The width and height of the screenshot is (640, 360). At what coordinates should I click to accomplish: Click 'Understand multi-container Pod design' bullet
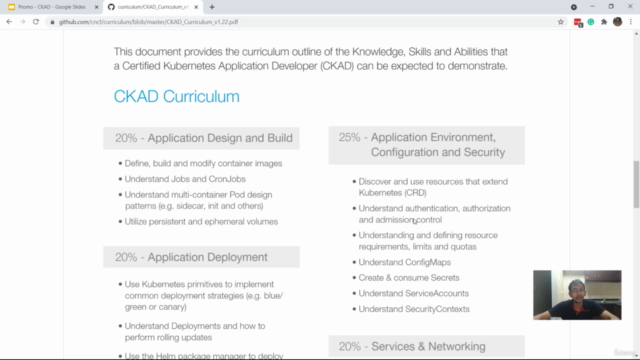[x=198, y=200]
